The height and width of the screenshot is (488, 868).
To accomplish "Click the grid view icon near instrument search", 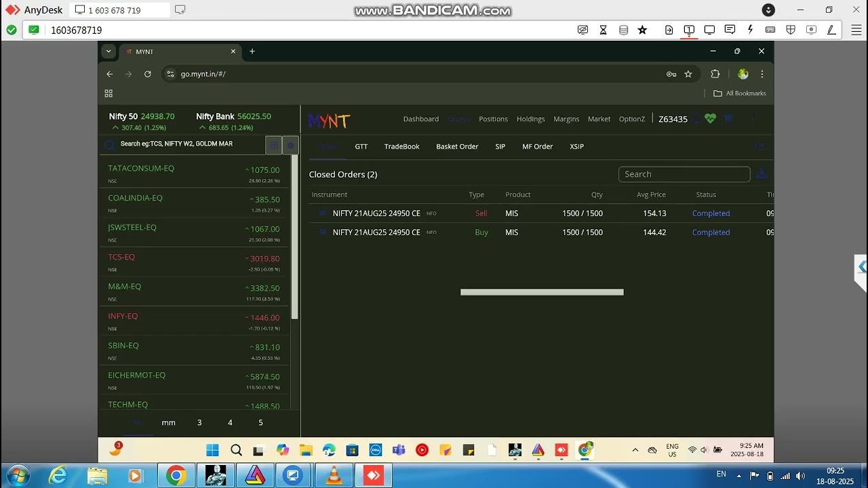I will (x=273, y=144).
